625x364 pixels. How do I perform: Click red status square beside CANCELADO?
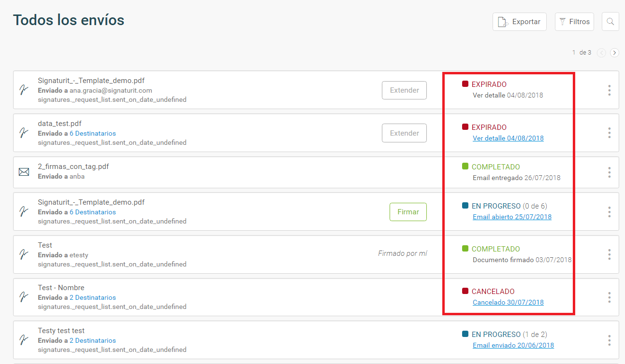tap(465, 291)
